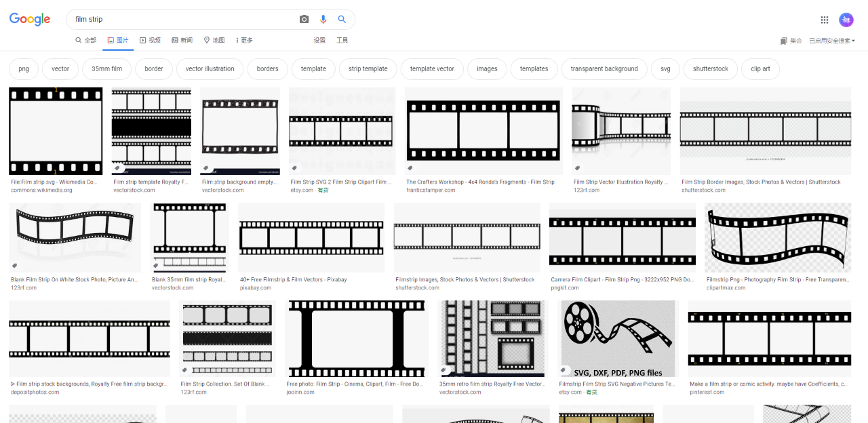Switch to the 视频 tab
The image size is (868, 423).
(x=150, y=40)
